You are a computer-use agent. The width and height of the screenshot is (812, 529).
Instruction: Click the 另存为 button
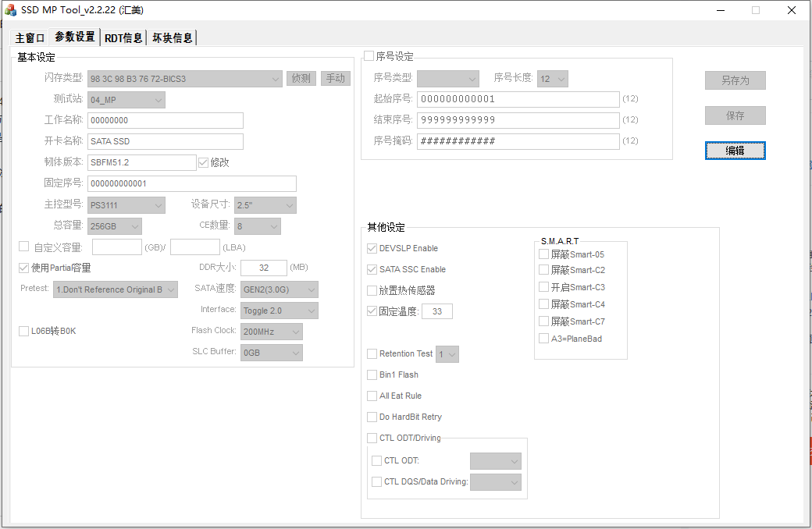[735, 80]
